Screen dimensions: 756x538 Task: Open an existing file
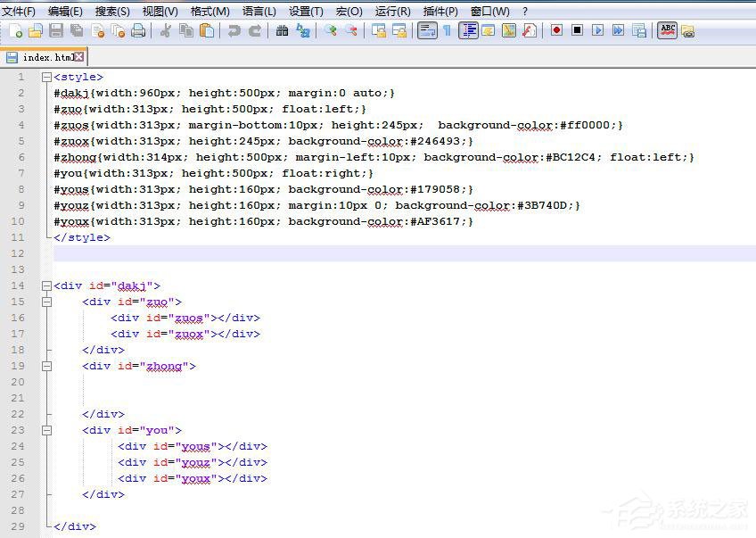click(36, 30)
